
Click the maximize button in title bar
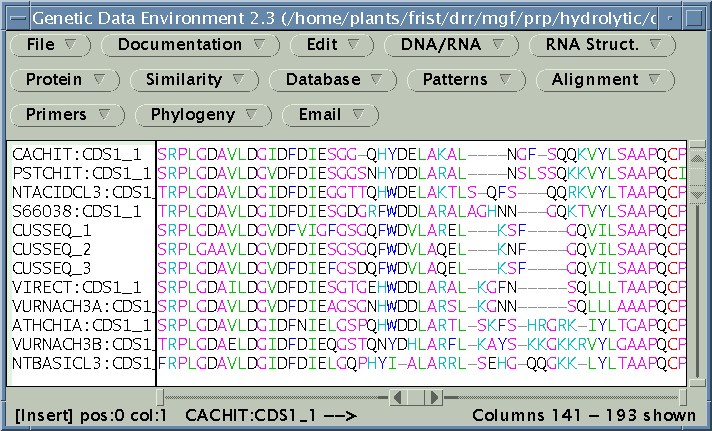[x=693, y=19]
